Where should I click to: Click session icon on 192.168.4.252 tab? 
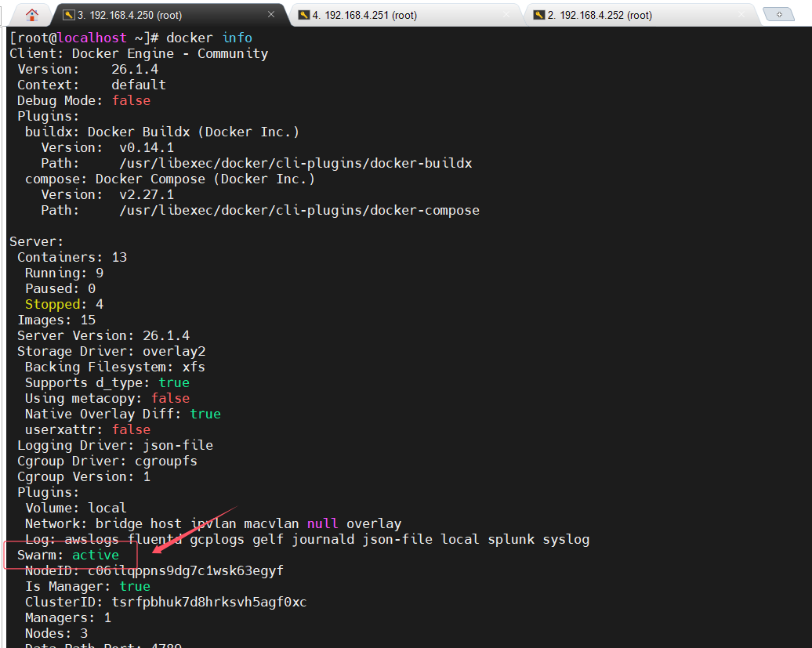click(x=539, y=15)
